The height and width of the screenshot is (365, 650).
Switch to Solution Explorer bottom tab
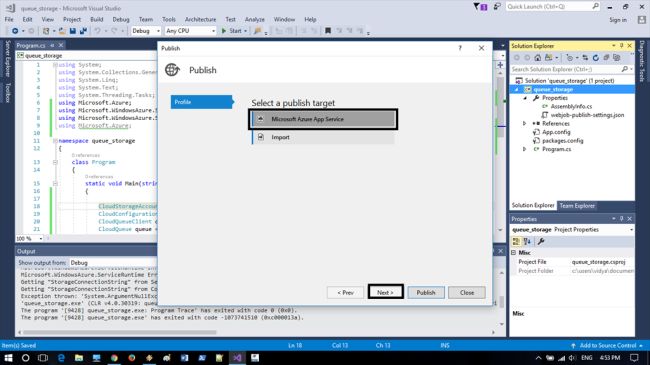(533, 206)
